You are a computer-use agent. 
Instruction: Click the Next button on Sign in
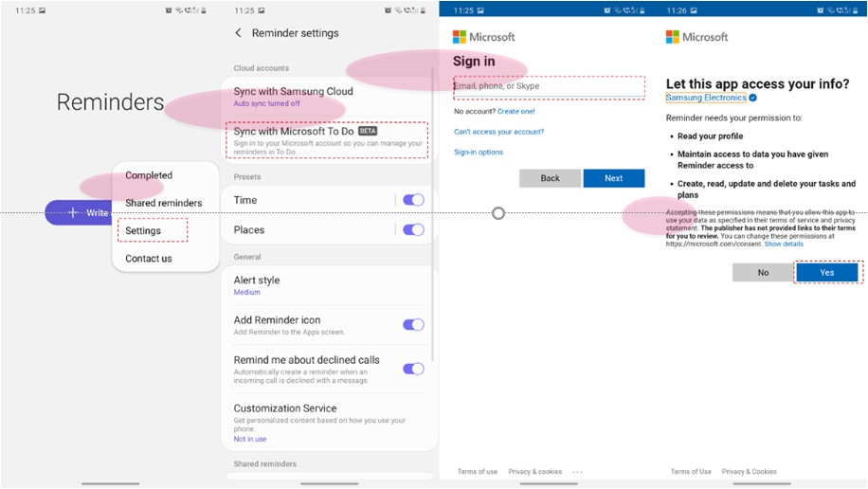coord(613,178)
